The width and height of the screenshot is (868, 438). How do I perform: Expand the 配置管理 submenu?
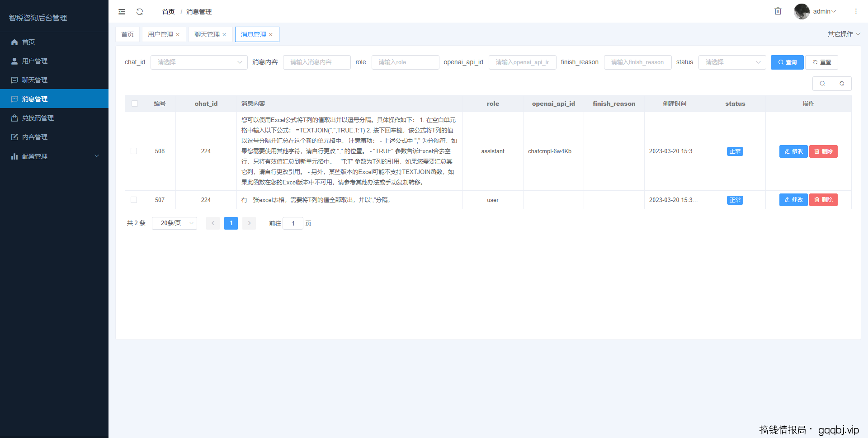coord(54,156)
